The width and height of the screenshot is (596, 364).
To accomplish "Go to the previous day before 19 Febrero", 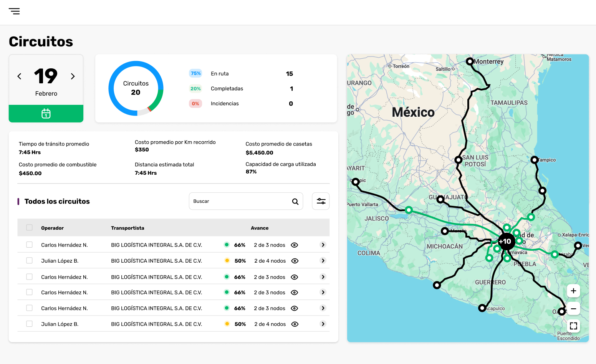I will click(x=19, y=76).
